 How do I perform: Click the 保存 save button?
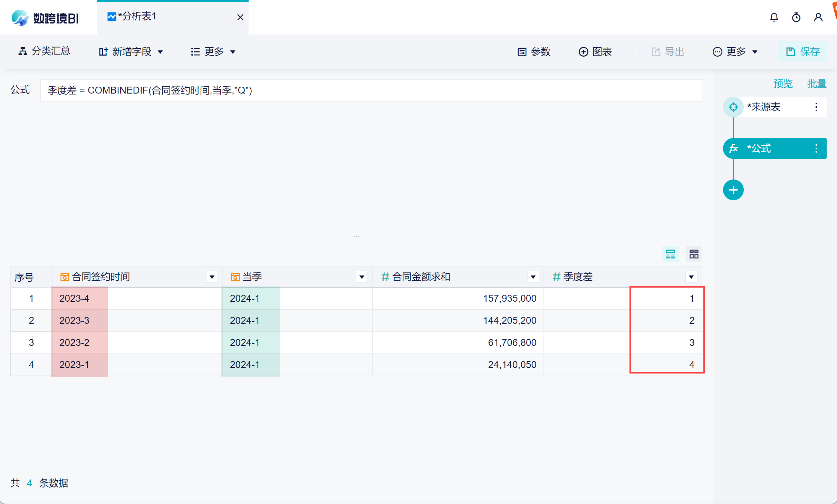click(x=802, y=52)
